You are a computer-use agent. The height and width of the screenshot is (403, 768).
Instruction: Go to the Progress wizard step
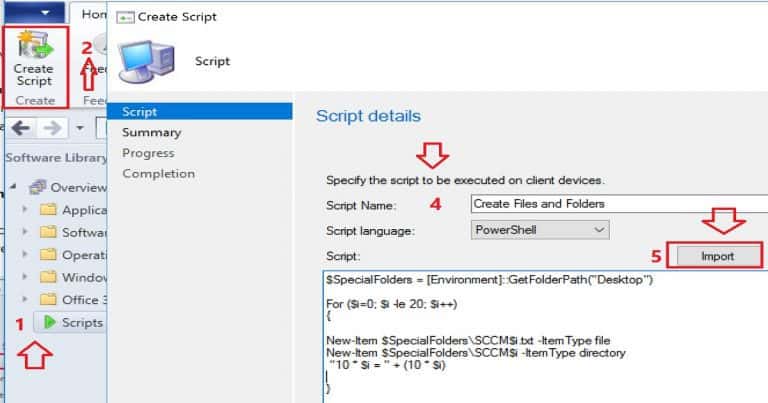click(x=148, y=153)
